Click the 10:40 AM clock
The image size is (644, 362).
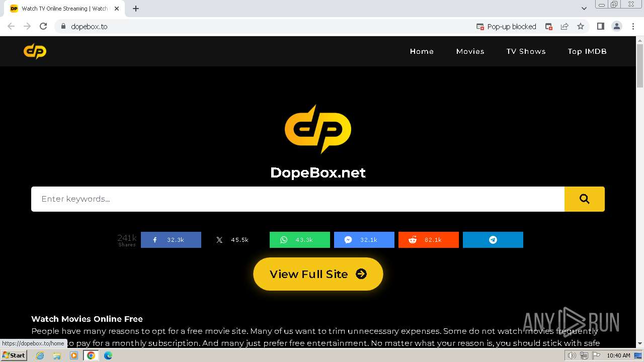point(618,355)
